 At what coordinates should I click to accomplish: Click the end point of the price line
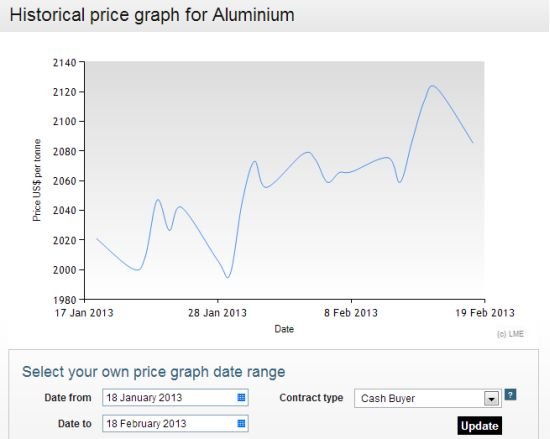coord(473,143)
